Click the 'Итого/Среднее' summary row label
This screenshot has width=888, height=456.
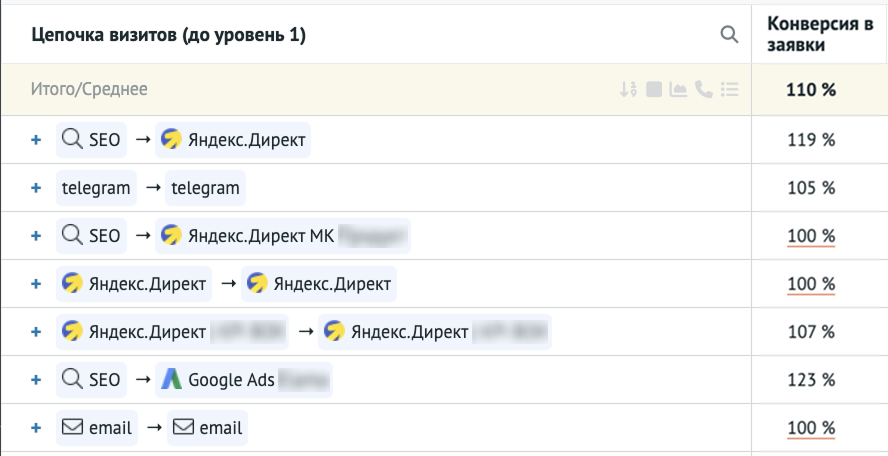point(89,89)
